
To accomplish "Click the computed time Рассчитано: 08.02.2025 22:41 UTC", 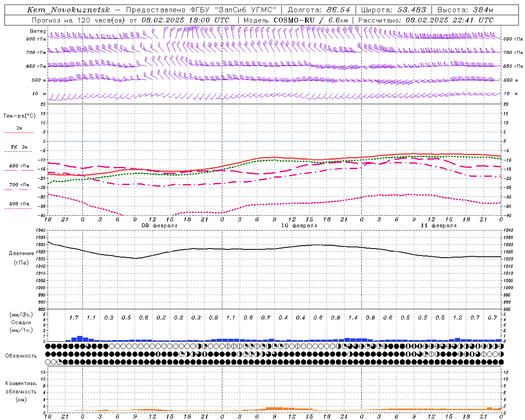I will 426,20.
